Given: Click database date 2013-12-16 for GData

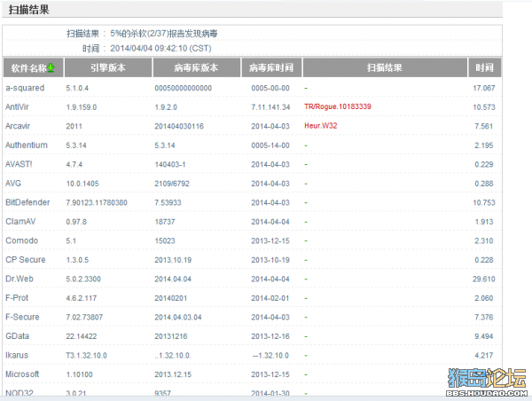Looking at the screenshot, I should click(x=270, y=336).
